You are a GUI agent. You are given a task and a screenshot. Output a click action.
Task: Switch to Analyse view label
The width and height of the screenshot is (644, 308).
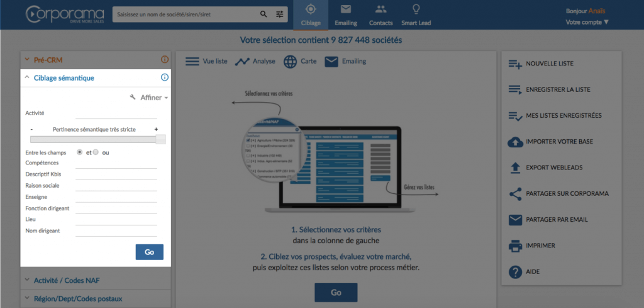(264, 61)
